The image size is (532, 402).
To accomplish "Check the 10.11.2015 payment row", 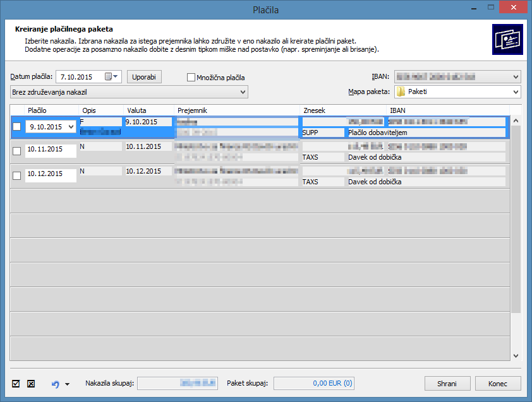I will (x=17, y=150).
